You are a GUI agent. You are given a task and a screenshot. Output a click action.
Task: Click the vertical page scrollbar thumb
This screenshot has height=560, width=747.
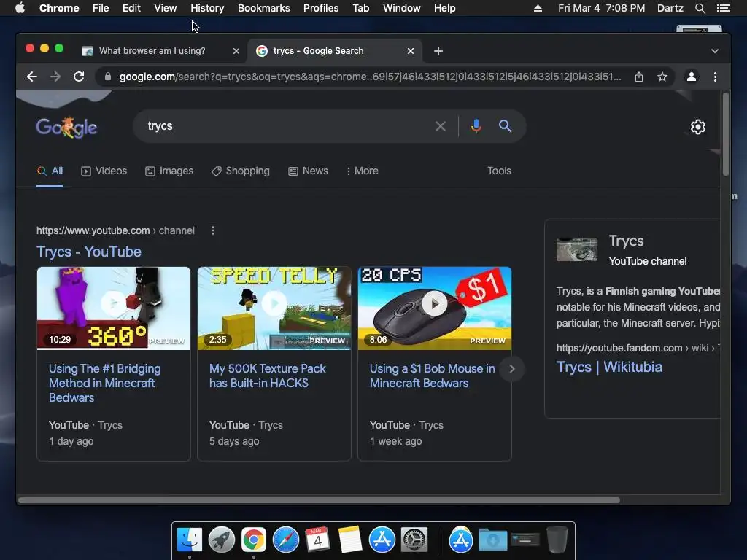point(726,135)
